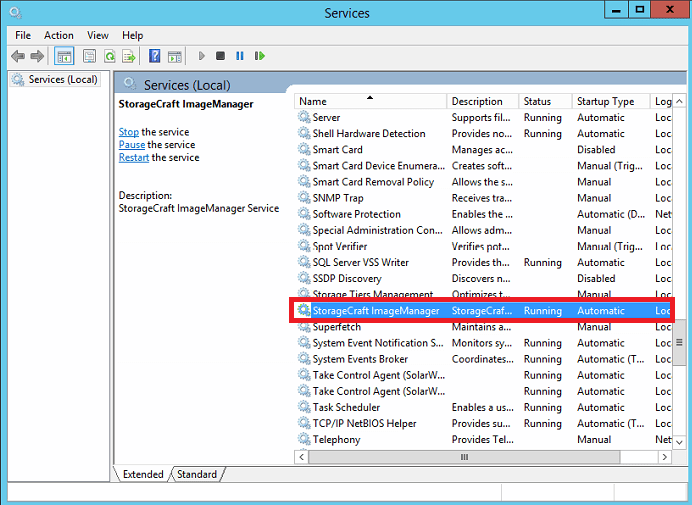Open the File menu
The height and width of the screenshot is (505, 692).
click(23, 35)
